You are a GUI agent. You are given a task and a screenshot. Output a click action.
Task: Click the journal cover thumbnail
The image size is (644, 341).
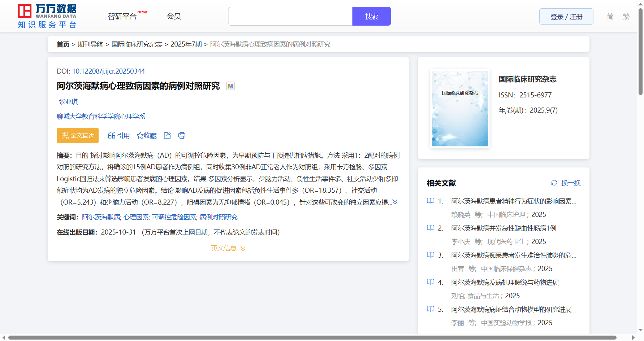click(x=460, y=109)
